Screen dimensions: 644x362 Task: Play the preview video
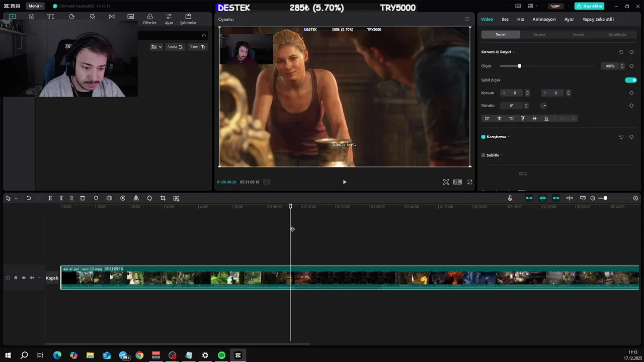pyautogui.click(x=345, y=182)
